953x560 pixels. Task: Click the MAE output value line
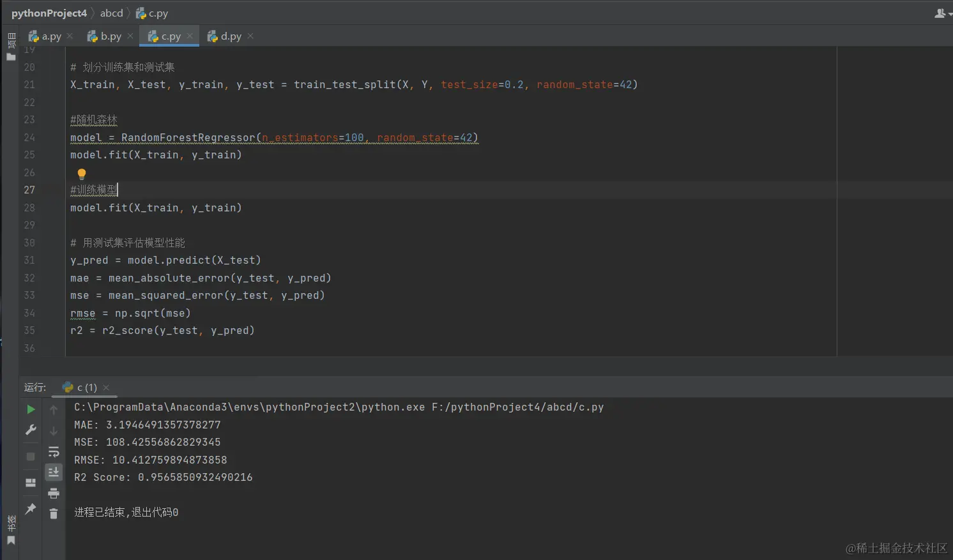(148, 425)
